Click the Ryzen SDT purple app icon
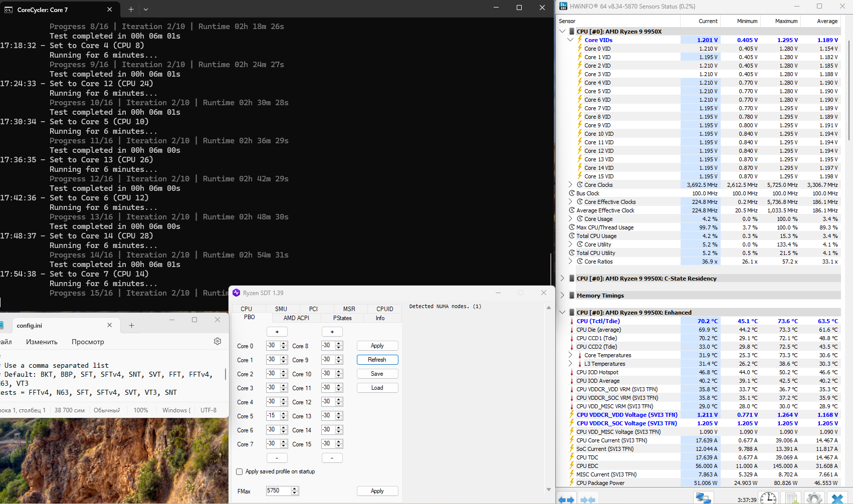This screenshot has height=504, width=853. point(237,293)
